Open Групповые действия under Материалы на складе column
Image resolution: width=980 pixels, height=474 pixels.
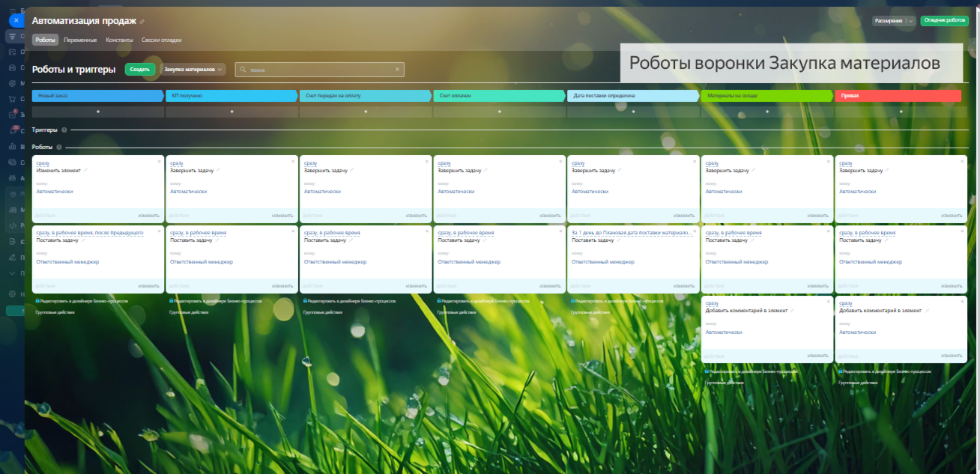(724, 383)
